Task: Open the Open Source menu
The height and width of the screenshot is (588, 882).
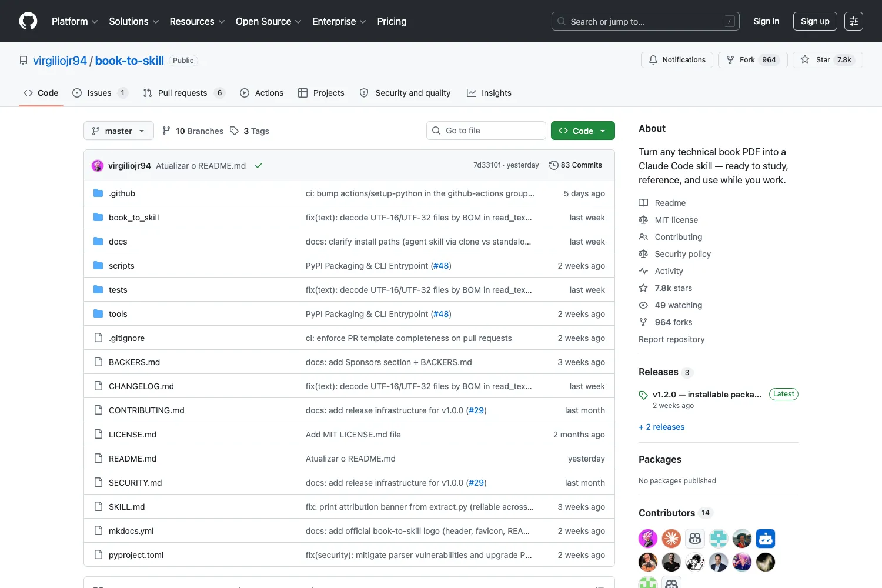Action: (269, 21)
